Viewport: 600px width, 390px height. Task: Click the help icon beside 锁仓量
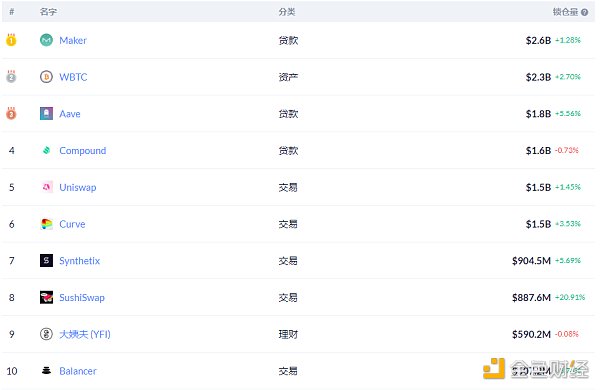[584, 12]
